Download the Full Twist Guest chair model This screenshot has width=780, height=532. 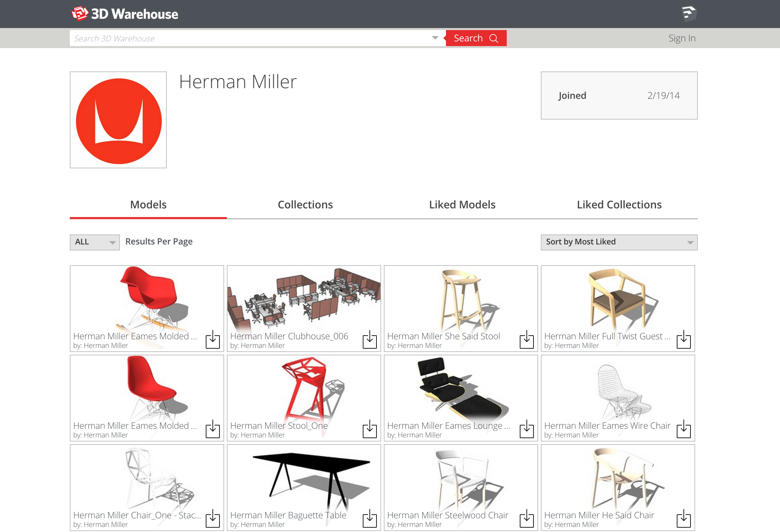[683, 340]
